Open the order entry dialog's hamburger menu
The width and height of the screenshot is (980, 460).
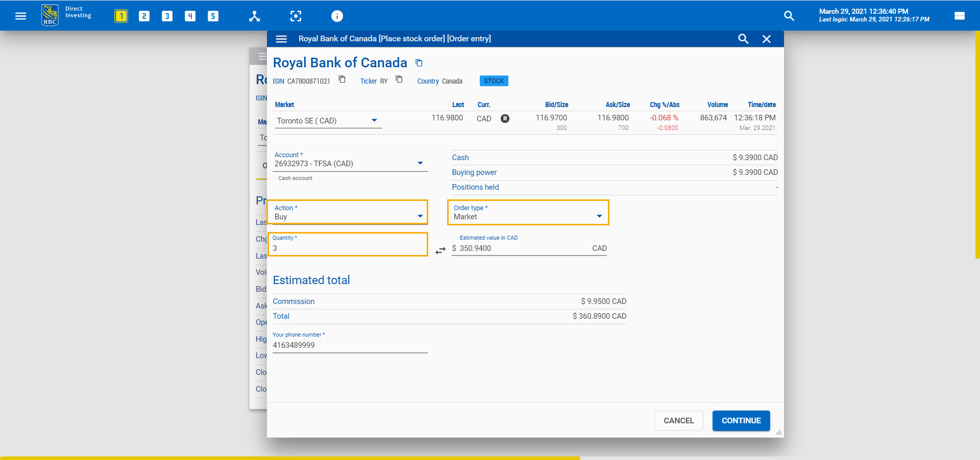coord(281,39)
